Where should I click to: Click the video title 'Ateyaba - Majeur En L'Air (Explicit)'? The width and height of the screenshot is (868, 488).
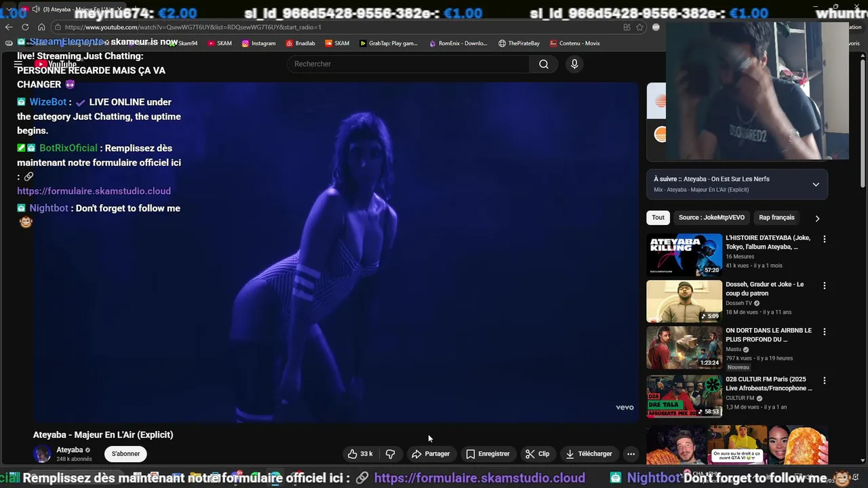103,434
